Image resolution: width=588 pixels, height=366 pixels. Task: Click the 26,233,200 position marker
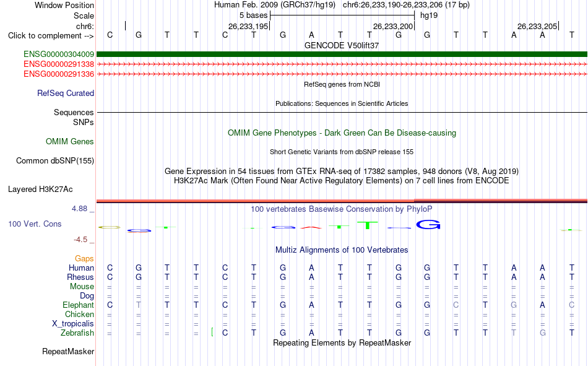(394, 26)
